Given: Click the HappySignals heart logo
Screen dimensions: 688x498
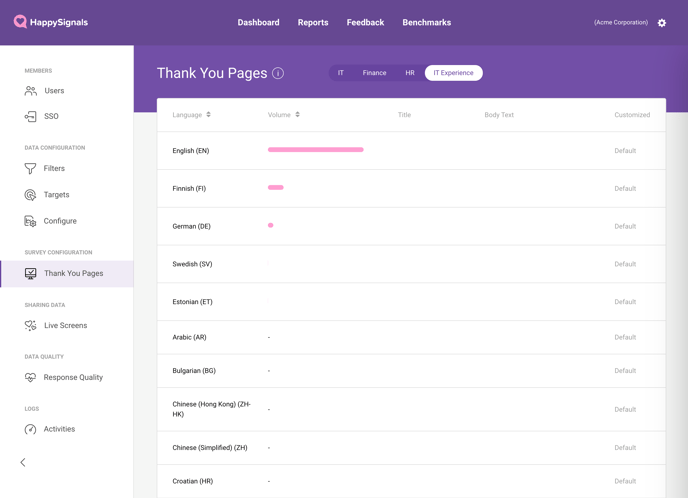Looking at the screenshot, I should coord(20,21).
